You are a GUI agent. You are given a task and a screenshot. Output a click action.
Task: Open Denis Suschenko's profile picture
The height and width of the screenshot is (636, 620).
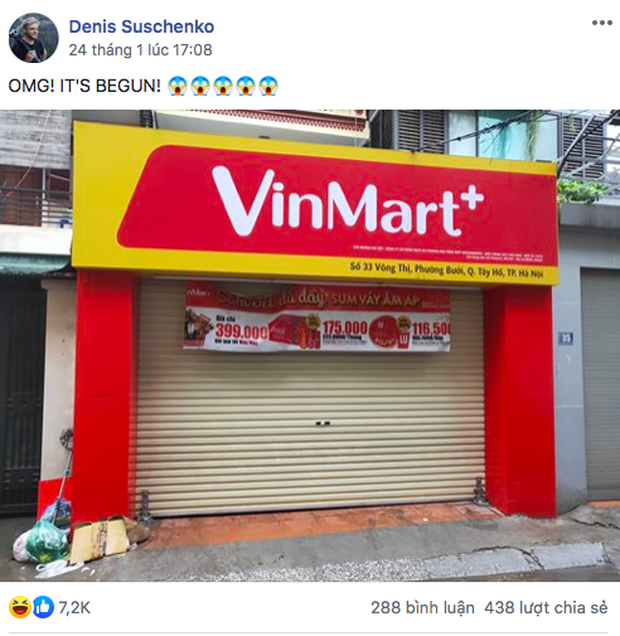34,38
